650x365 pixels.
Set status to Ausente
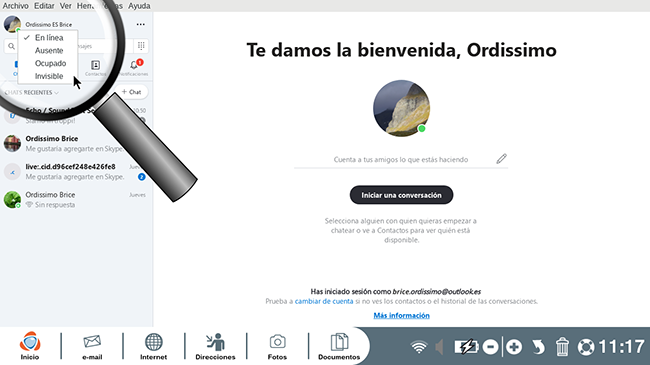point(48,51)
